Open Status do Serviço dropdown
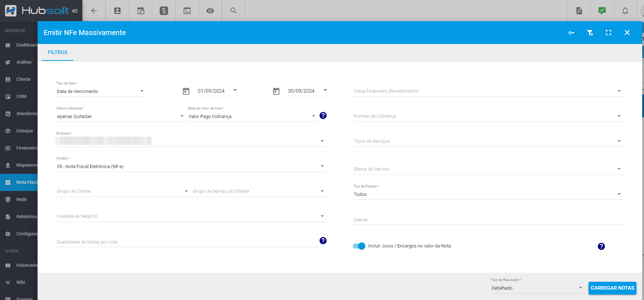The height and width of the screenshot is (300, 644). coord(488,169)
